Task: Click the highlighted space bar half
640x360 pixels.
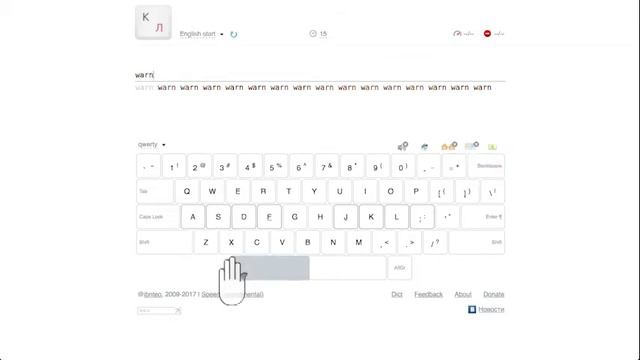Action: (272, 268)
